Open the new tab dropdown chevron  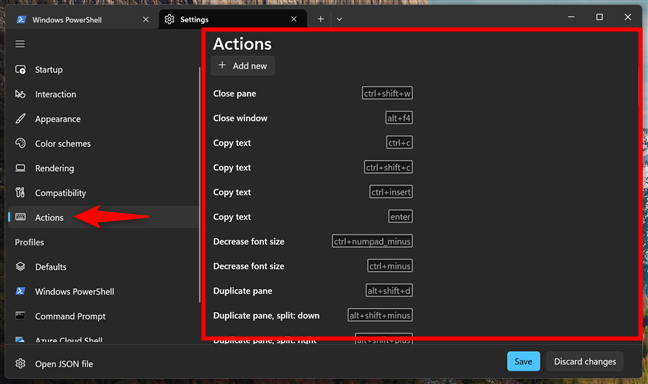[x=339, y=19]
